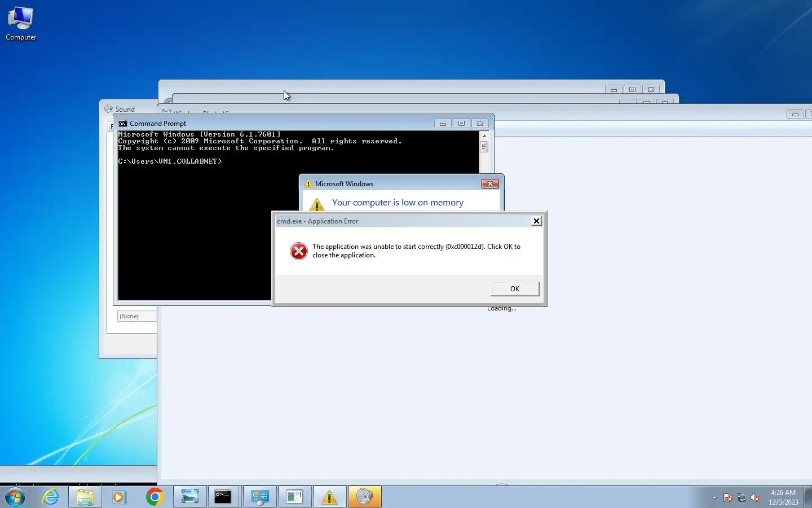812x508 pixels.
Task: Maximize the Command Prompt window
Action: [461, 123]
